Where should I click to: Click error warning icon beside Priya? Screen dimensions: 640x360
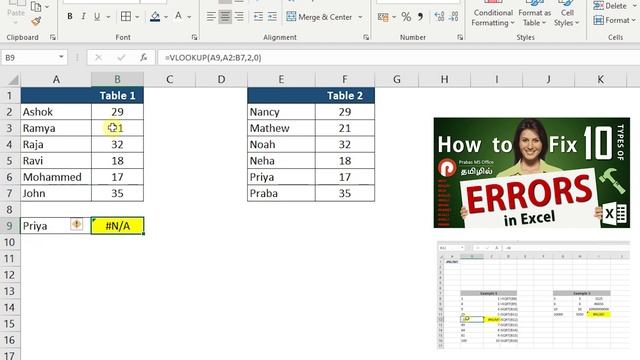pyautogui.click(x=76, y=224)
